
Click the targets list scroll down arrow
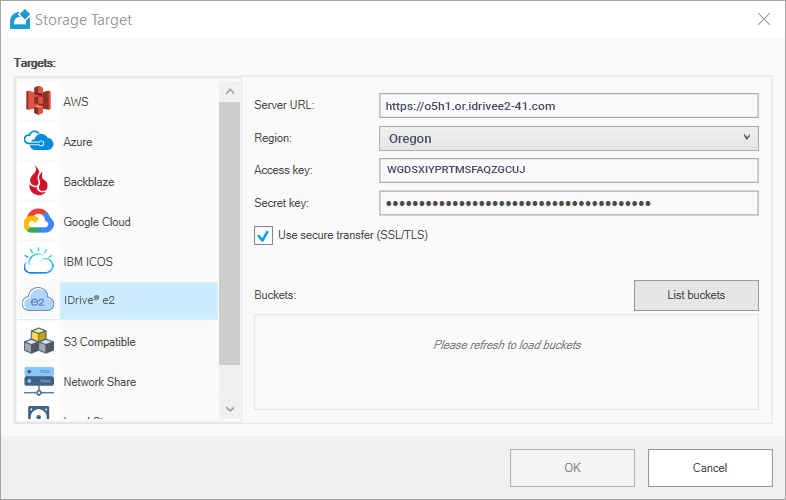(230, 409)
